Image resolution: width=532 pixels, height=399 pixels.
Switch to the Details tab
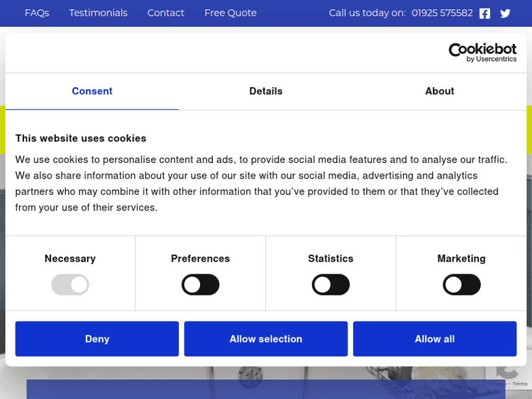tap(266, 91)
